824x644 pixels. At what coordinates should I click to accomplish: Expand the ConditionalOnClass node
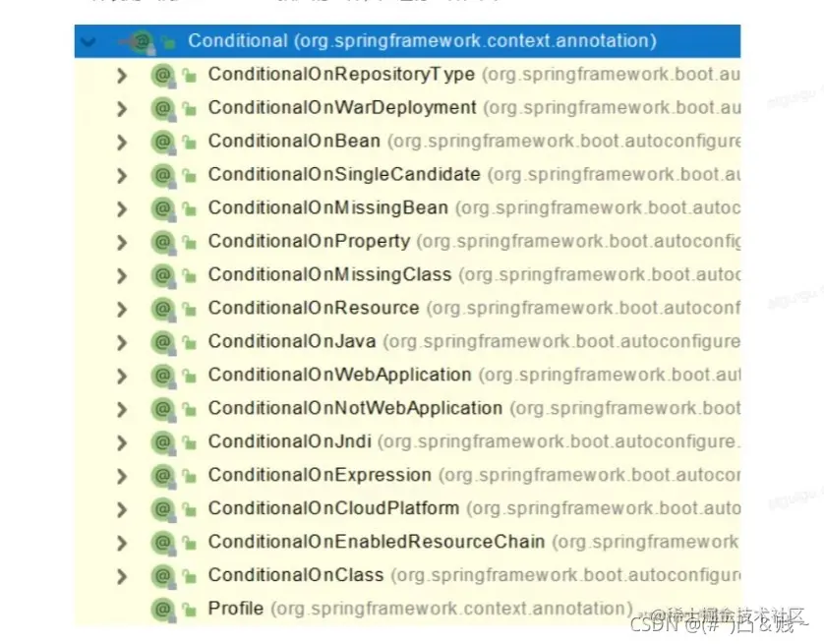121,576
